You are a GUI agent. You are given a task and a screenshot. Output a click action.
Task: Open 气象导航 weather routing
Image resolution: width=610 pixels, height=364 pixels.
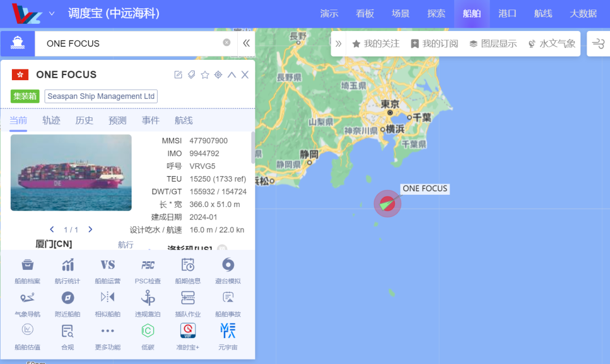(27, 299)
